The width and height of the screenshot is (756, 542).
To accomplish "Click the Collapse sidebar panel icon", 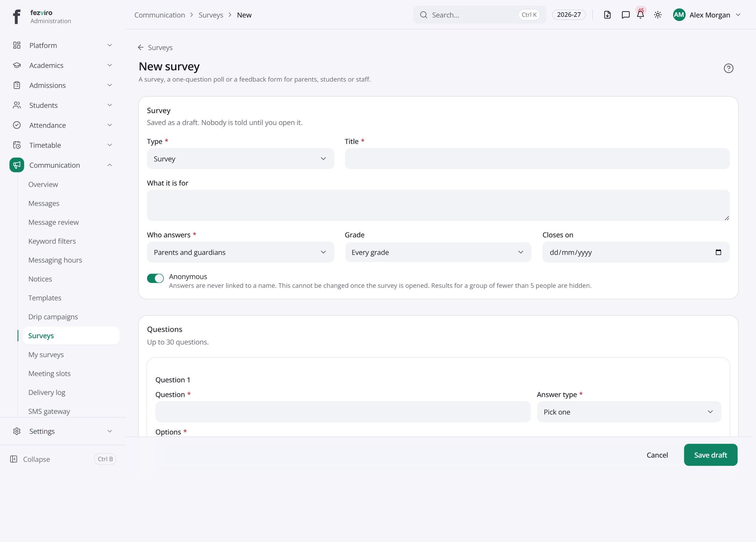I will [14, 459].
